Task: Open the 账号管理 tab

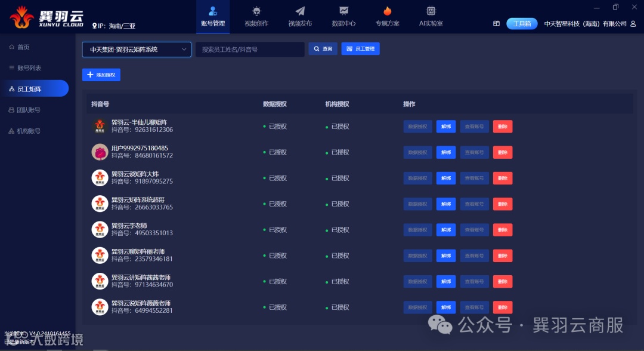Action: click(x=213, y=17)
